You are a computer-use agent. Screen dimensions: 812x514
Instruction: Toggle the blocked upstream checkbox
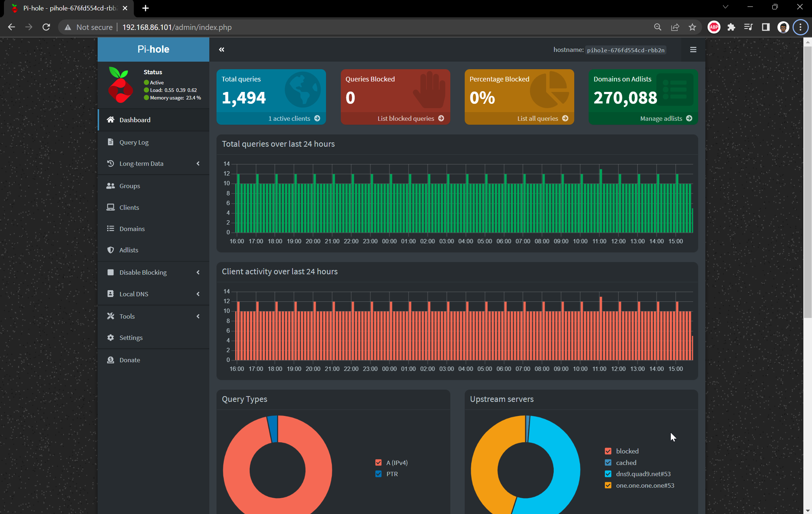click(x=608, y=451)
